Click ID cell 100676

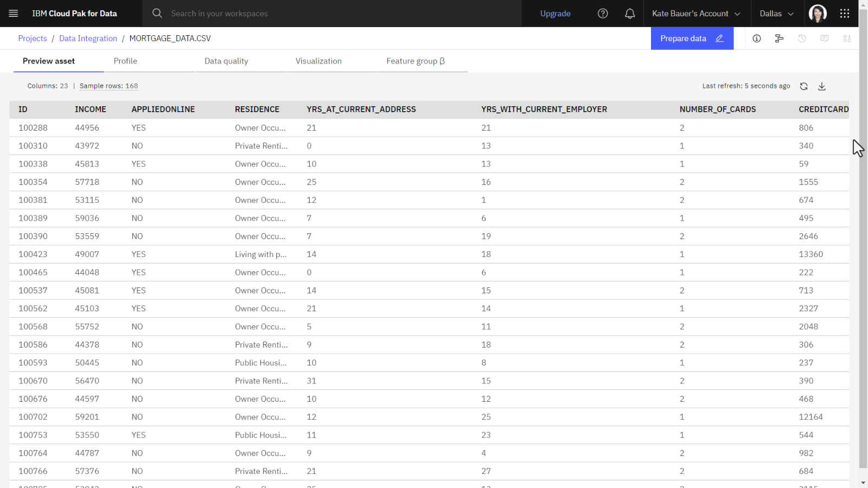(33, 399)
